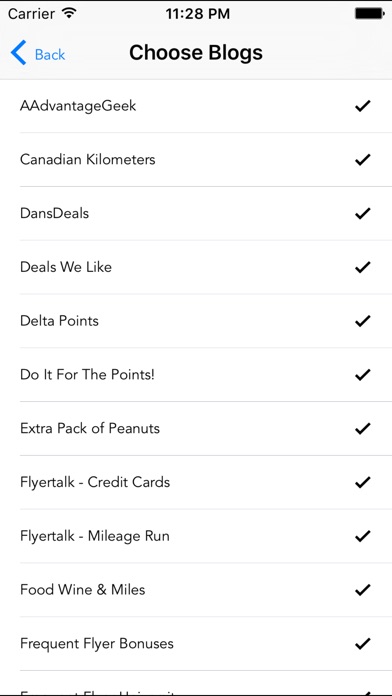Viewport: 392px width, 696px height.
Task: Deselect the DansDeals checkmark
Action: point(363,213)
